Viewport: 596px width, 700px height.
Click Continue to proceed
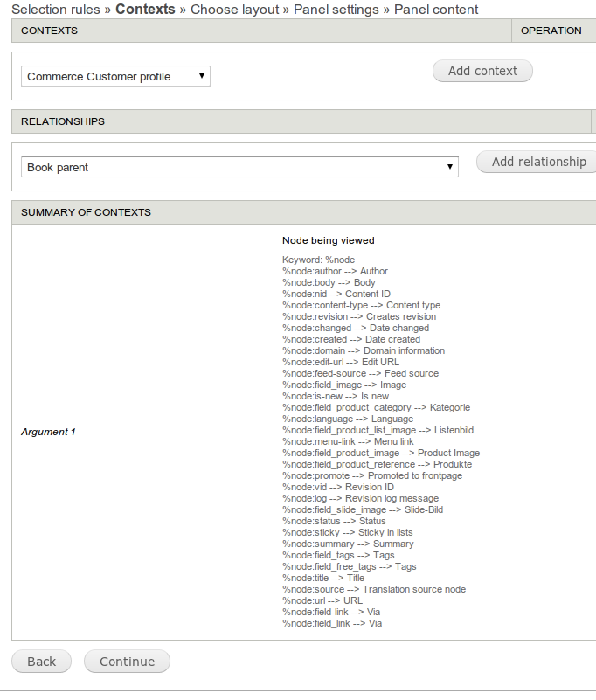[x=127, y=662]
